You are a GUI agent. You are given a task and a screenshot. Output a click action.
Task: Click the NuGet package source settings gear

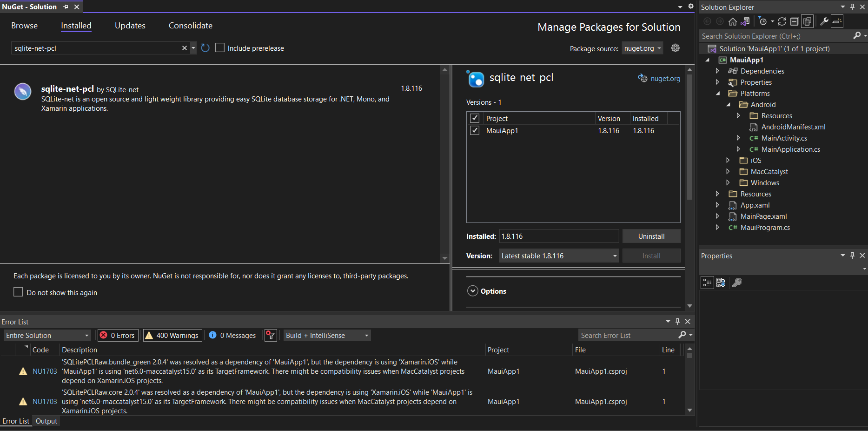(x=676, y=48)
